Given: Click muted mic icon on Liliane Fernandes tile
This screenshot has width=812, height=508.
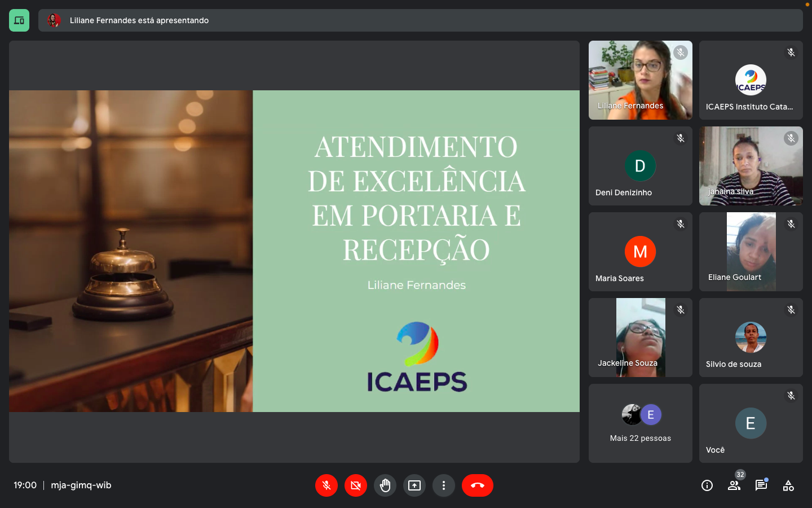Looking at the screenshot, I should [681, 52].
